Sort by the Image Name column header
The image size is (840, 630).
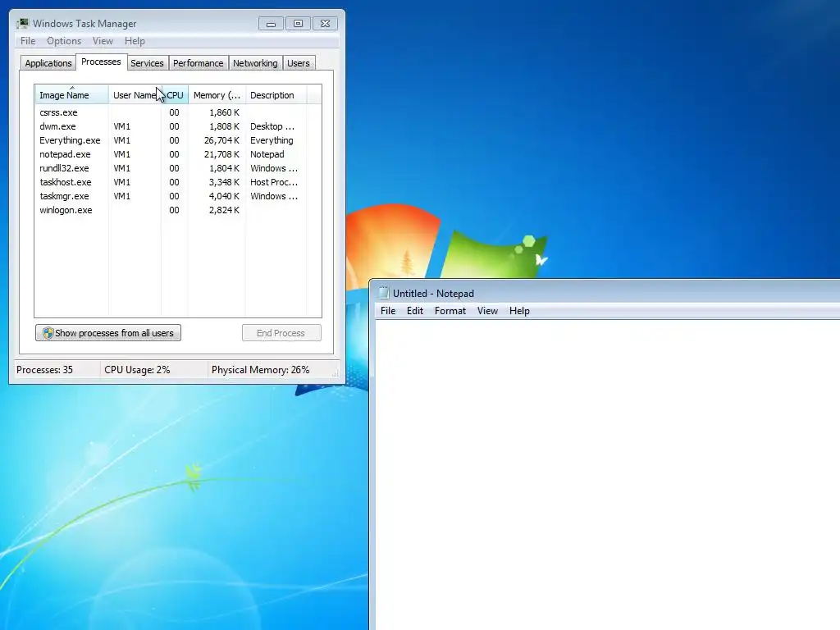[72, 95]
